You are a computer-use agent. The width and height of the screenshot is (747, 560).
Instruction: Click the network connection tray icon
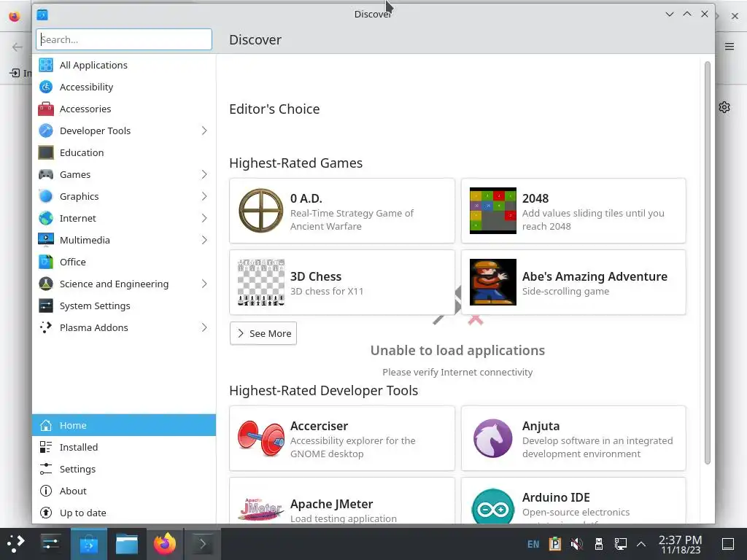620,544
